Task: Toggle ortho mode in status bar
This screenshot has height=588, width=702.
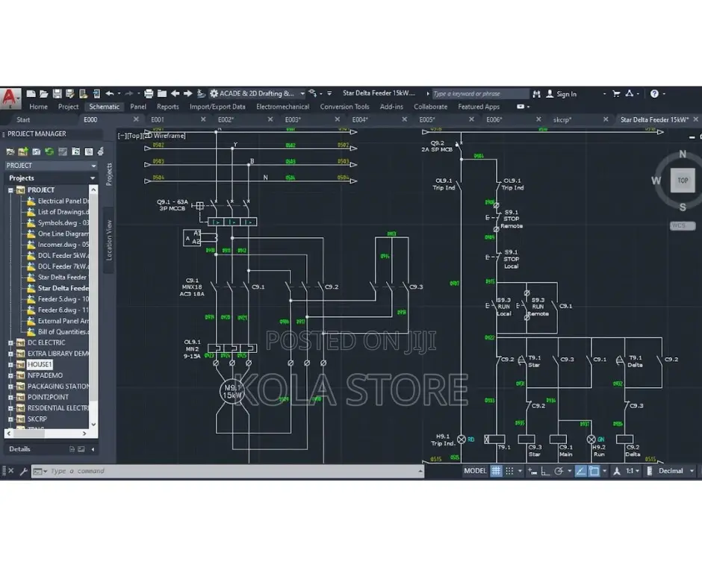Action: [545, 471]
